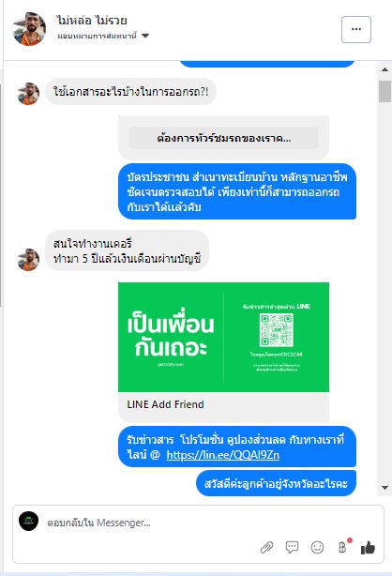Send a thumbs-up like
The image size is (392, 576).
[x=368, y=547]
